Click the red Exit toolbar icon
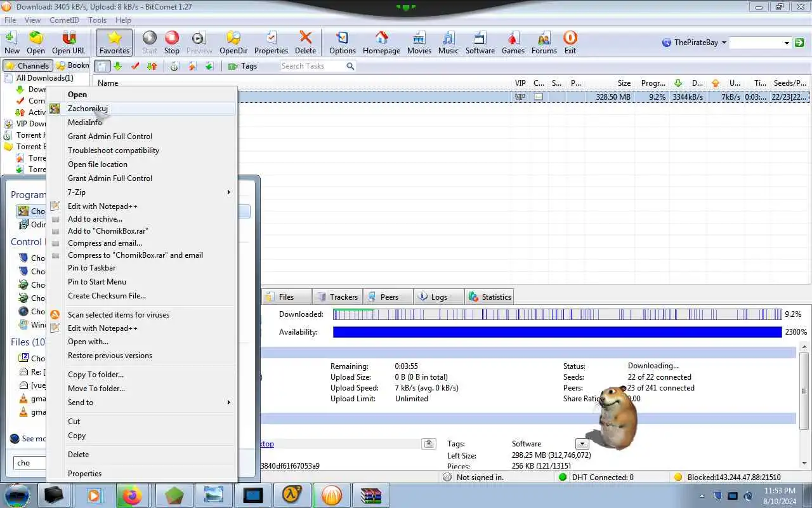This screenshot has height=508, width=812. click(x=570, y=43)
